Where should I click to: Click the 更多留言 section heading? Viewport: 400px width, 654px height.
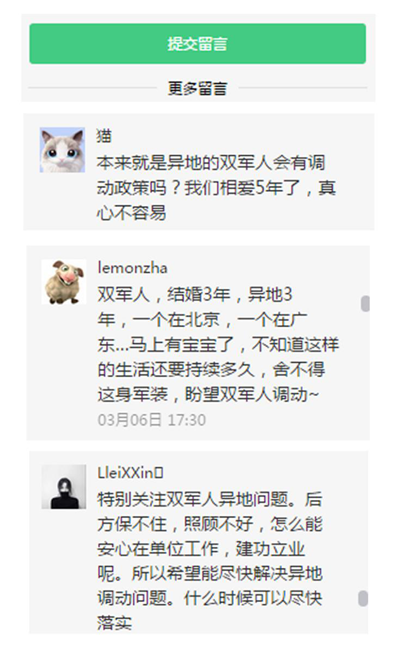[x=198, y=88]
